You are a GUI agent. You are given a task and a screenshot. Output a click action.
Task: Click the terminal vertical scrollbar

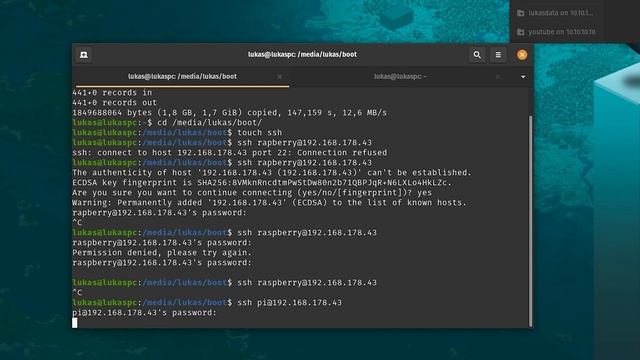(530, 220)
